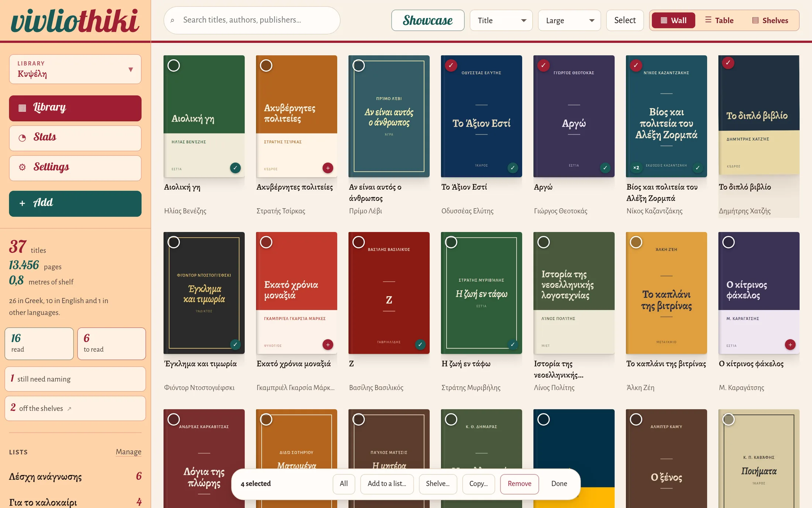Viewport: 812px width, 508px height.
Task: Open the Κυψέλη library dropdown
Action: click(75, 69)
